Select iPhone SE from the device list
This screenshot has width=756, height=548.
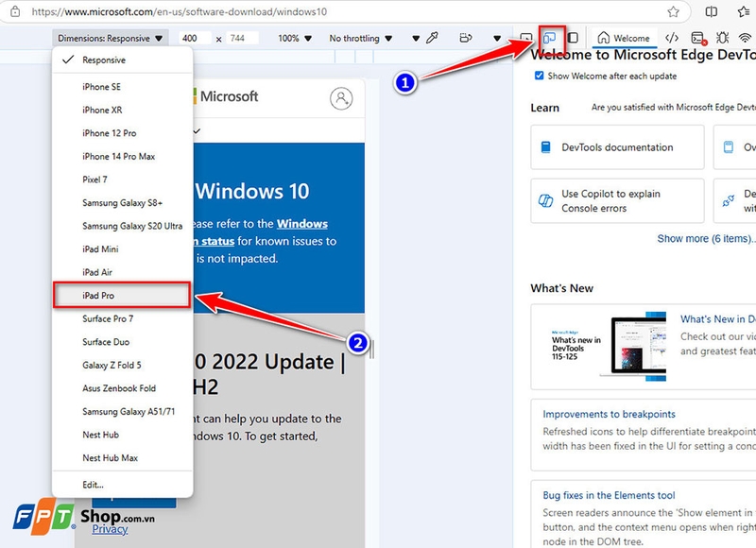(x=123, y=87)
